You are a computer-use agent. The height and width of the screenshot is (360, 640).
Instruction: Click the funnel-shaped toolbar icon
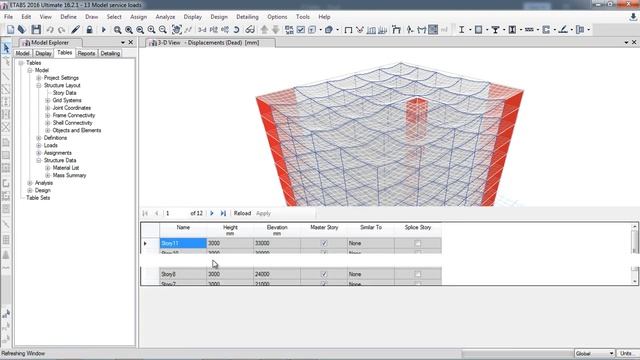click(x=495, y=30)
